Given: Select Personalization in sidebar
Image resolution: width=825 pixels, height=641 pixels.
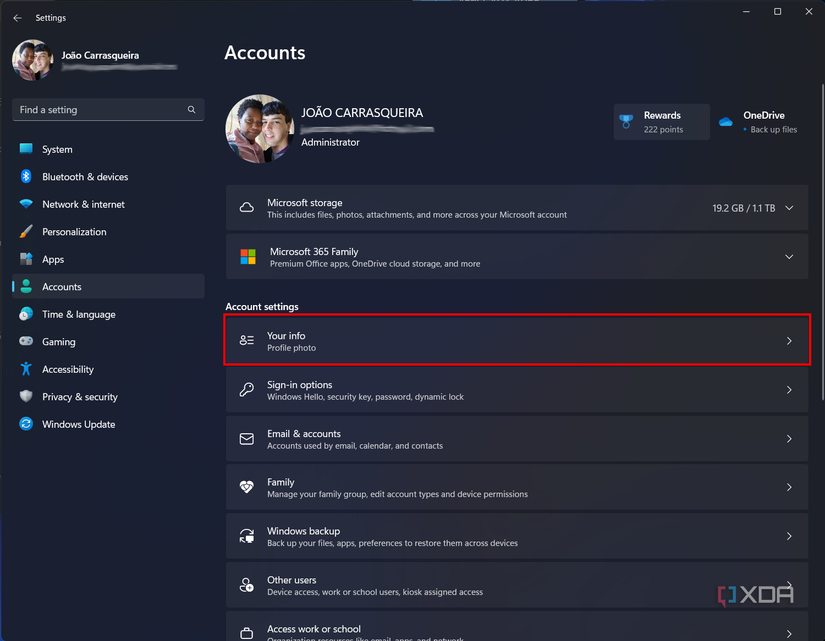Looking at the screenshot, I should 108,232.
